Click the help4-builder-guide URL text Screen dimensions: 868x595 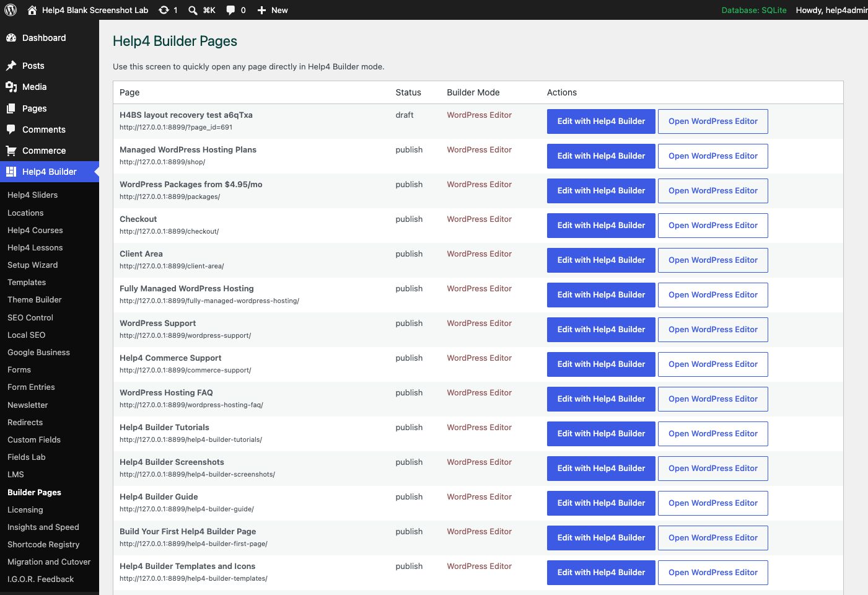pos(186,509)
